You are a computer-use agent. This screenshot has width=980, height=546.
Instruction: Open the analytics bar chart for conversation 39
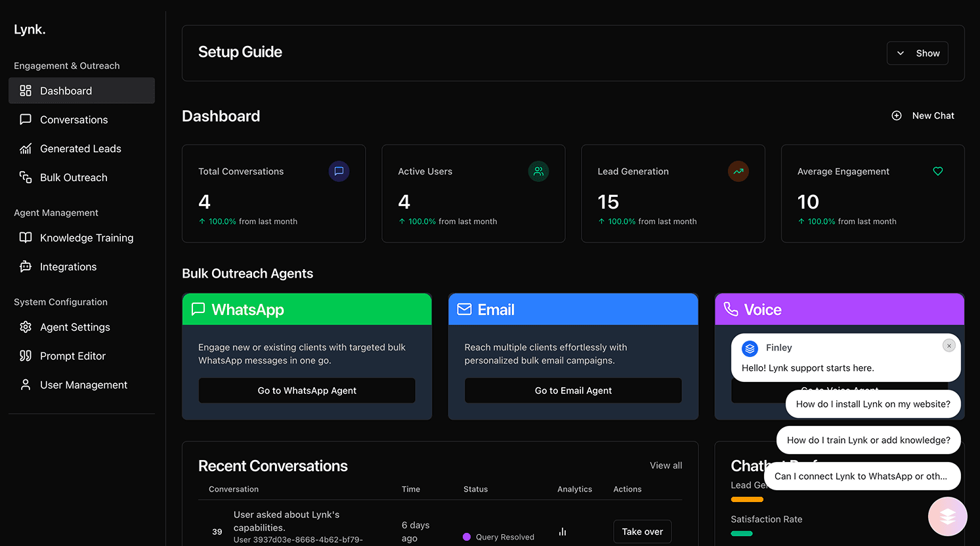(562, 532)
